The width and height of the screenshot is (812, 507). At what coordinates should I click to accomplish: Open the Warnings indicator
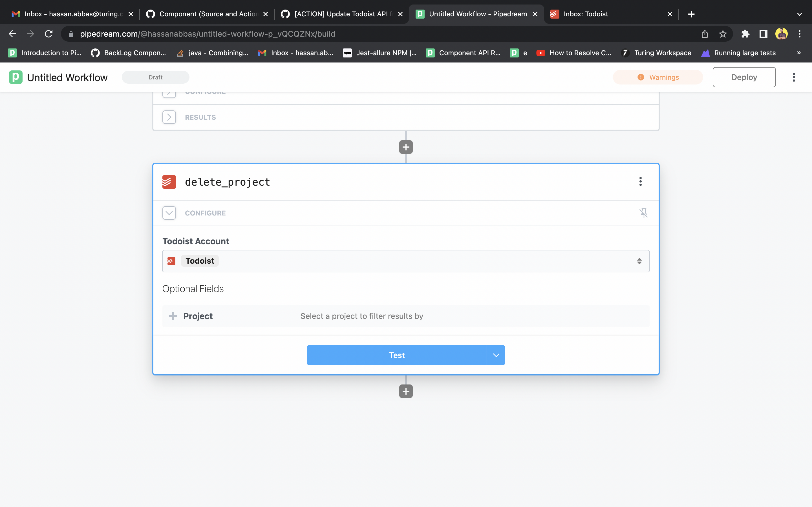658,77
